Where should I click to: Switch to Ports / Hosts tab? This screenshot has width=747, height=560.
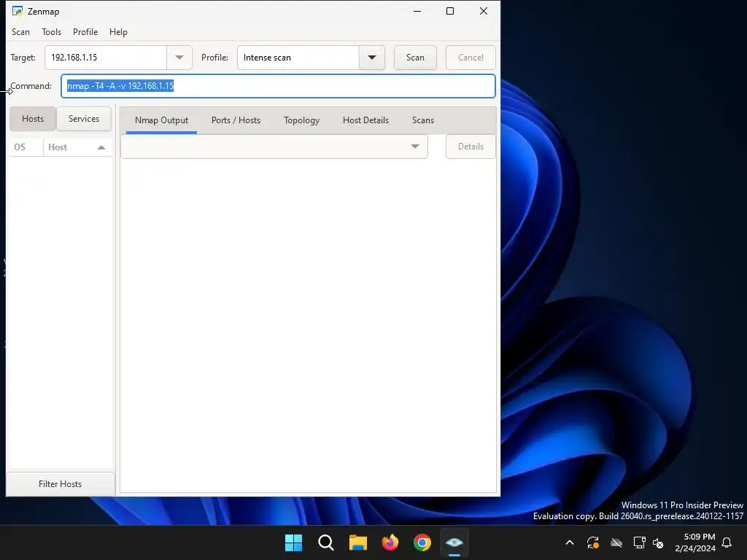tap(236, 120)
